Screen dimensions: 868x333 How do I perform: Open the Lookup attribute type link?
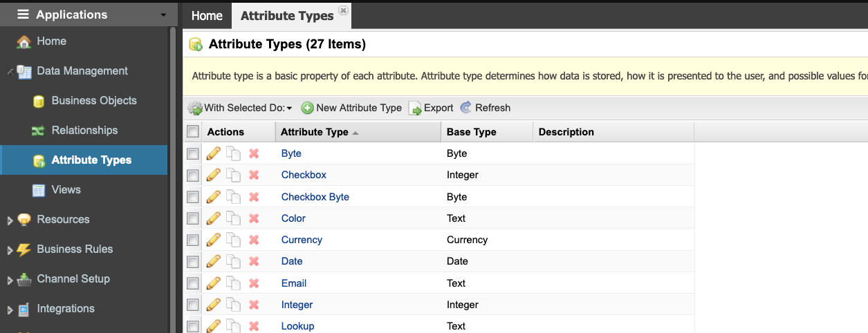click(x=297, y=326)
